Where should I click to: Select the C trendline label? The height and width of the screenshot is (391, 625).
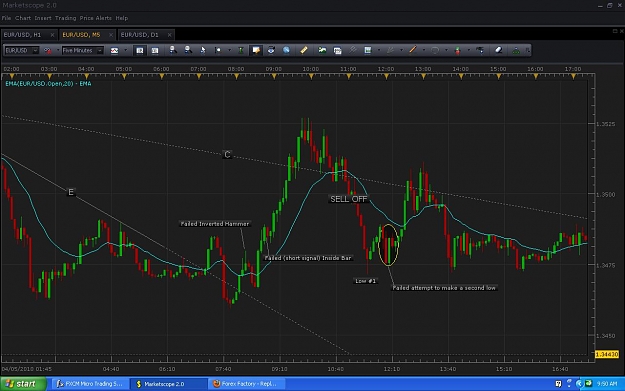227,155
